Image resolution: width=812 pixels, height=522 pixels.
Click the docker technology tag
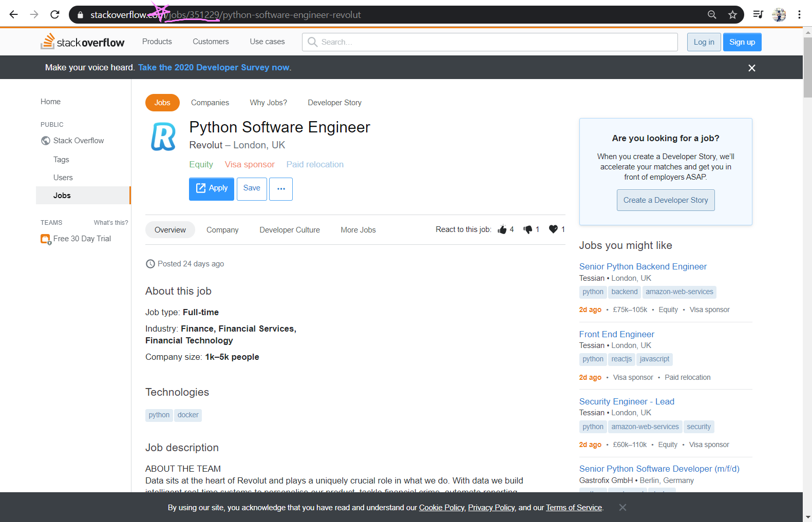[x=188, y=415]
